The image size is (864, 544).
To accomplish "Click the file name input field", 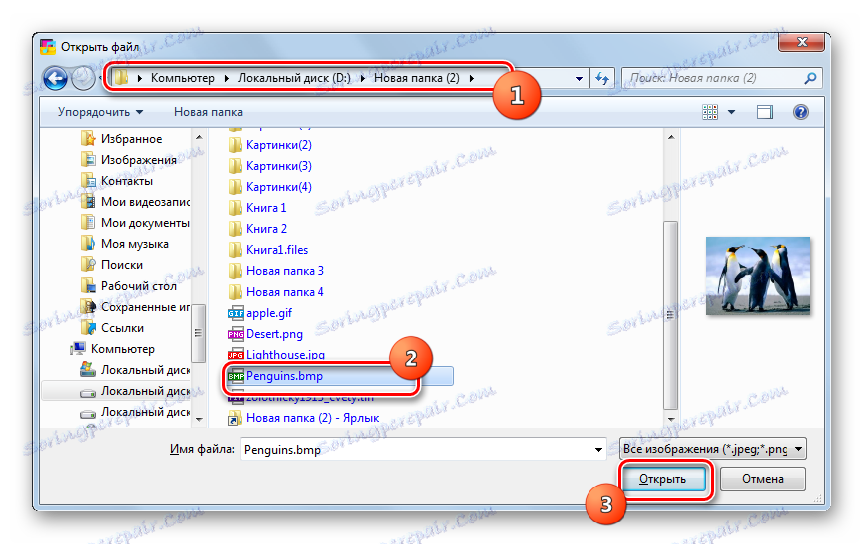I will coord(423,450).
